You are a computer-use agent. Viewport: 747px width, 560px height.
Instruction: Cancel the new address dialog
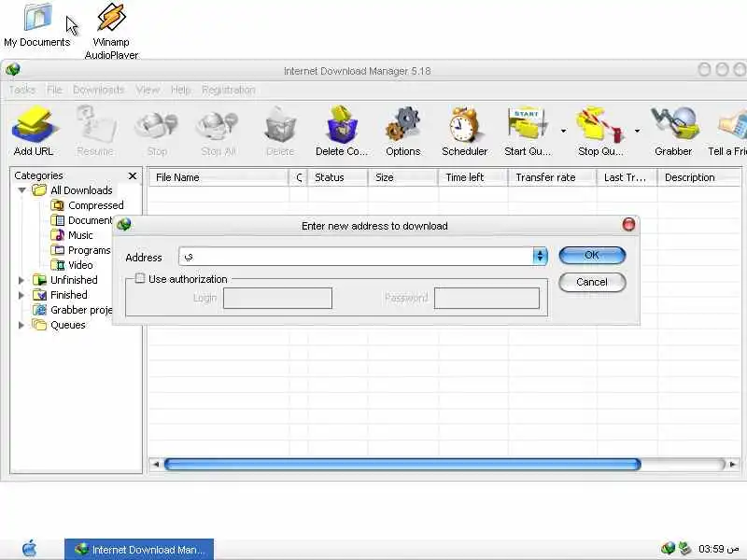click(x=592, y=282)
